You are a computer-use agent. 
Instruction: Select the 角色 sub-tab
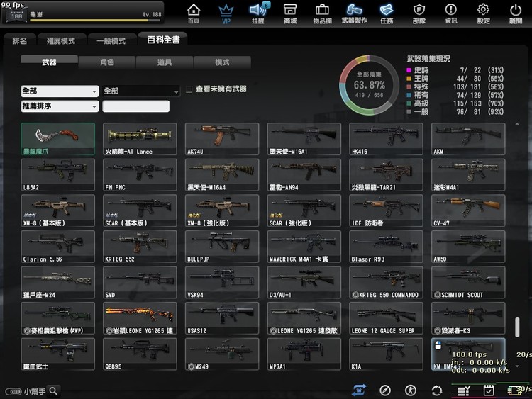[x=107, y=62]
